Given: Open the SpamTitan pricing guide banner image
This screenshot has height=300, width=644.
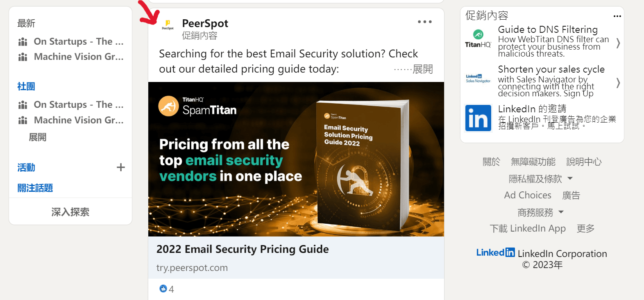Looking at the screenshot, I should tap(296, 159).
